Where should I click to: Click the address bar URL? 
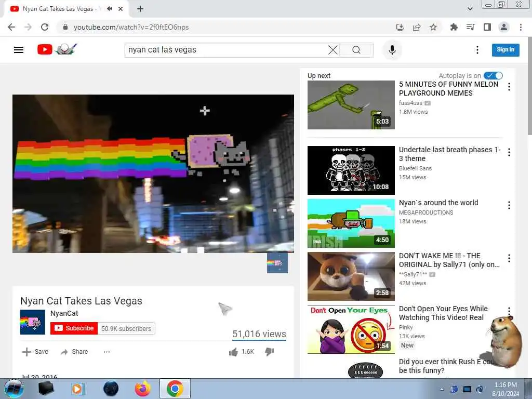(131, 27)
